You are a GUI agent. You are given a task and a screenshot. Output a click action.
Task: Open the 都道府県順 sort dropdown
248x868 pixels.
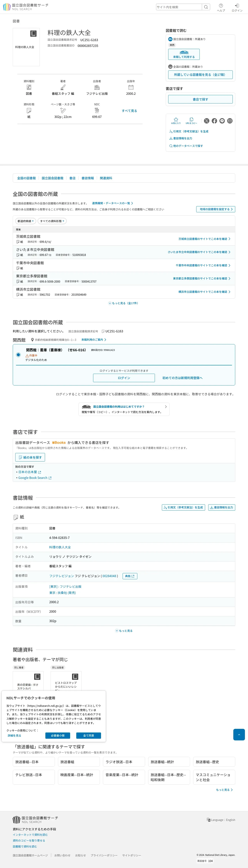pyautogui.click(x=25, y=221)
